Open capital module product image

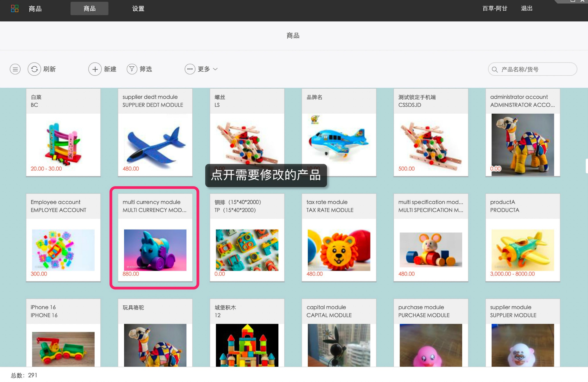click(339, 345)
